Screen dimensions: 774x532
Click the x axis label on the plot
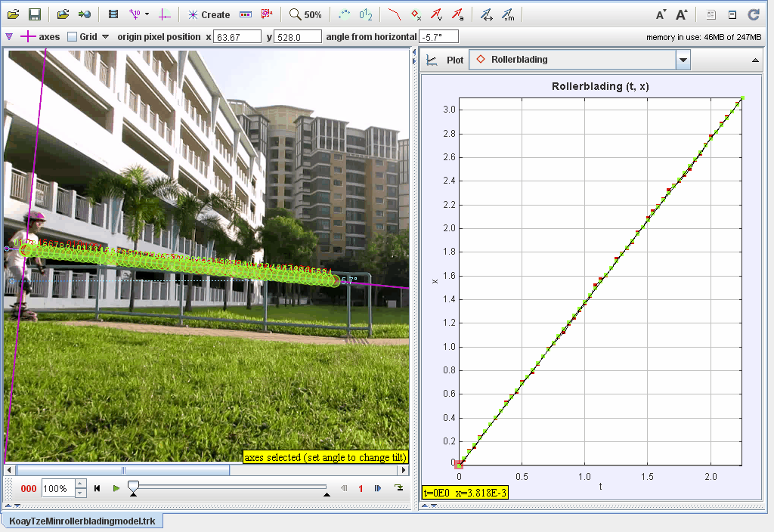[435, 281]
